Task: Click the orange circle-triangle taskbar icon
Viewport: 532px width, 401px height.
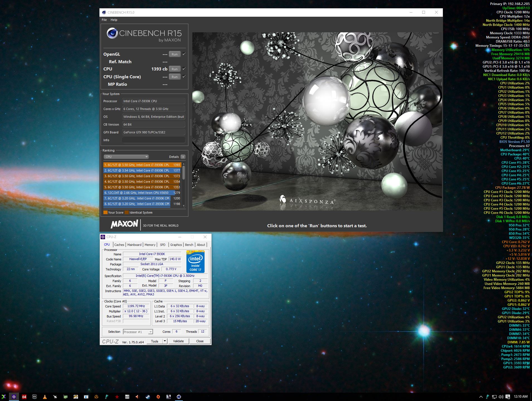Action: [x=96, y=397]
